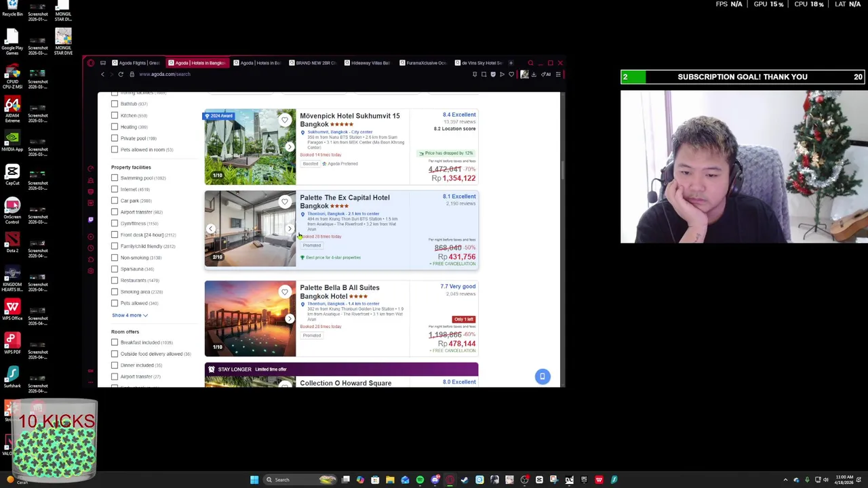Viewport: 868px width, 488px height.
Task: Check the Kitchen filter
Action: pyautogui.click(x=115, y=115)
